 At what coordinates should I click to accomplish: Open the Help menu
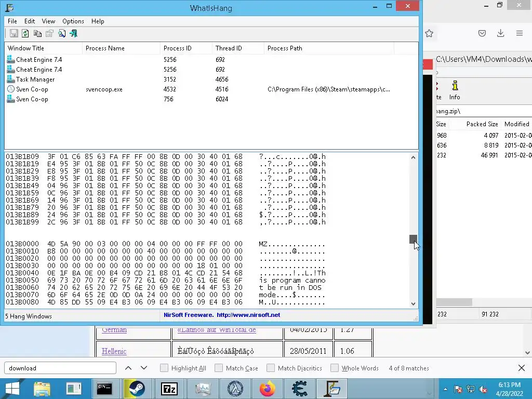coord(98,21)
